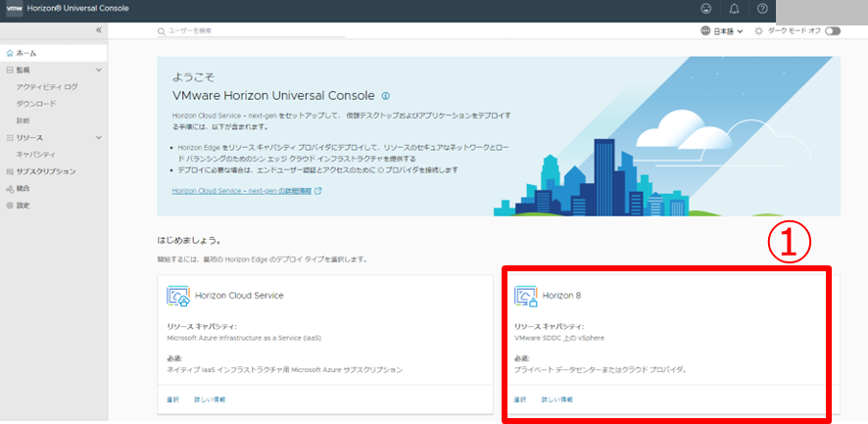Click the 監視 monitor icon
The height and width of the screenshot is (424, 868).
tap(10, 71)
